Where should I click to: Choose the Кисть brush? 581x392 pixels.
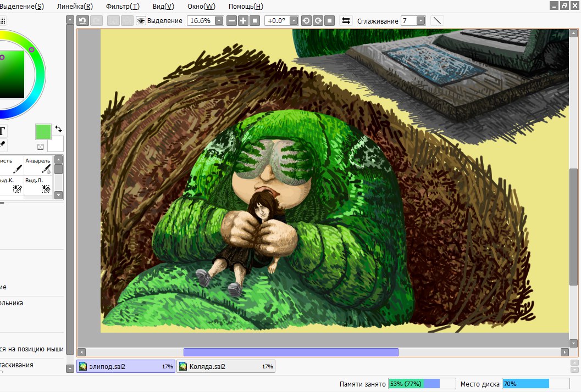click(x=11, y=165)
